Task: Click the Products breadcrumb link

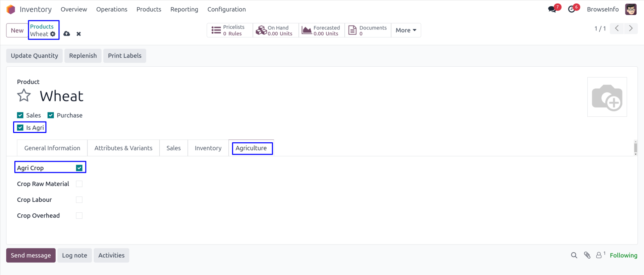Action: click(x=42, y=26)
